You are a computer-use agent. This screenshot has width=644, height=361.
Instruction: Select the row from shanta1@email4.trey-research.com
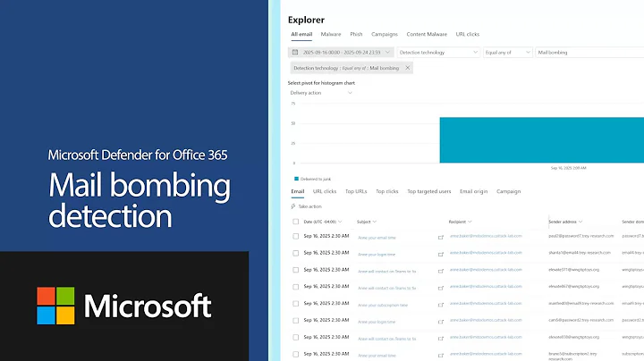[x=296, y=253]
